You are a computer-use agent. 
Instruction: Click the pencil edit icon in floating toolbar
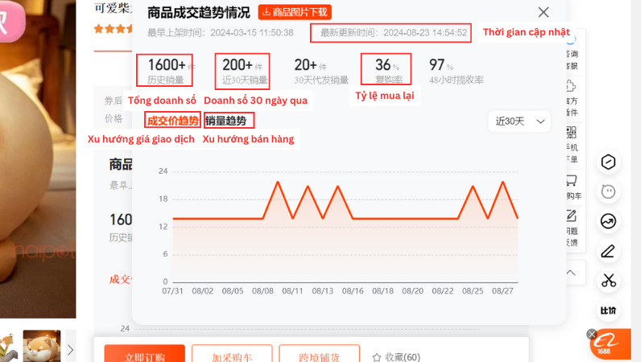609,251
